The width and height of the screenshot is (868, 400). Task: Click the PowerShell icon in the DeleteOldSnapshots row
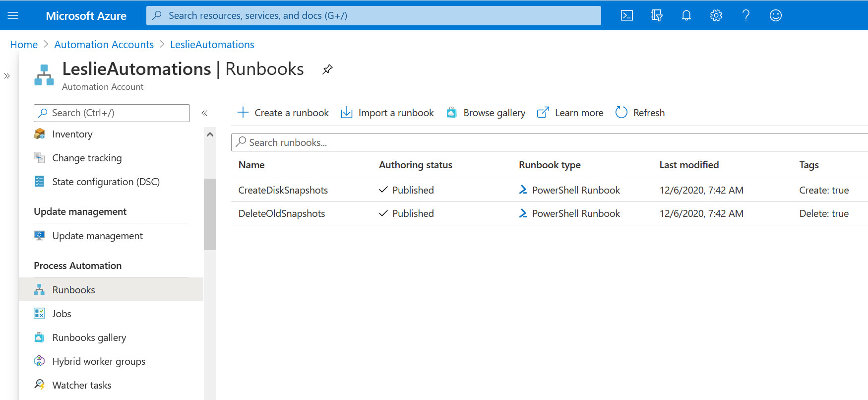pos(523,213)
